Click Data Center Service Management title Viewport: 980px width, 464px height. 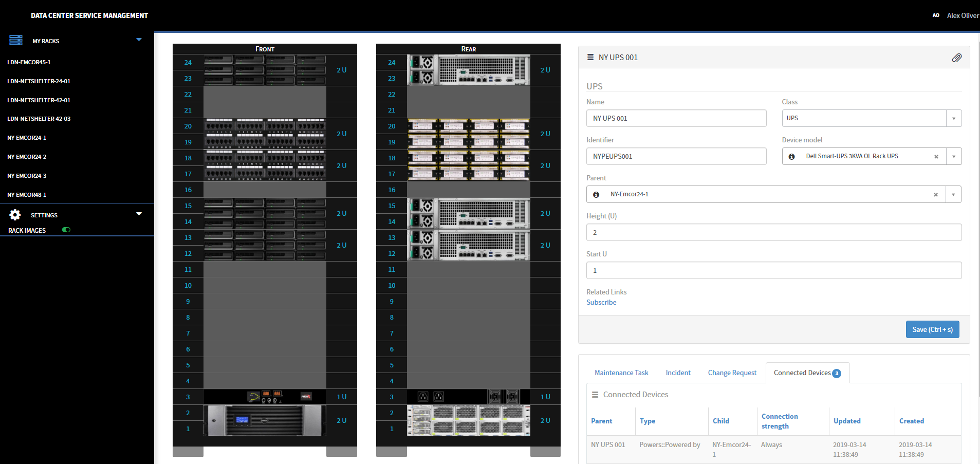click(89, 15)
